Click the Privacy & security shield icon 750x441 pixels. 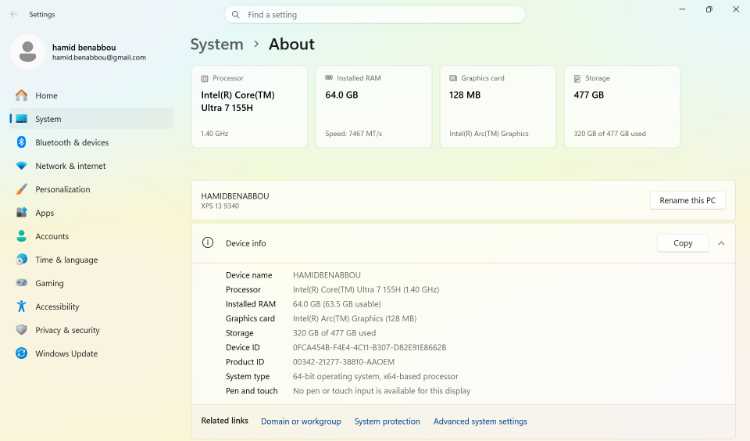[x=22, y=330]
